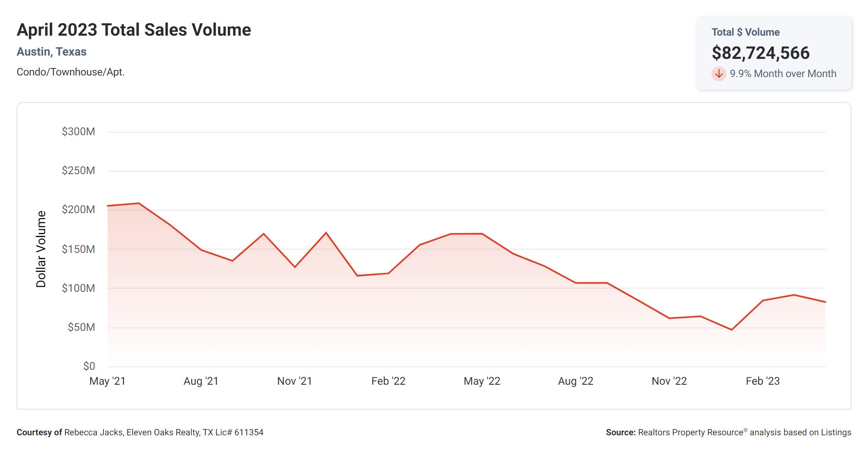Click the red down-arrow trend icon
Viewport: 868px width, 456px height.
click(x=719, y=74)
